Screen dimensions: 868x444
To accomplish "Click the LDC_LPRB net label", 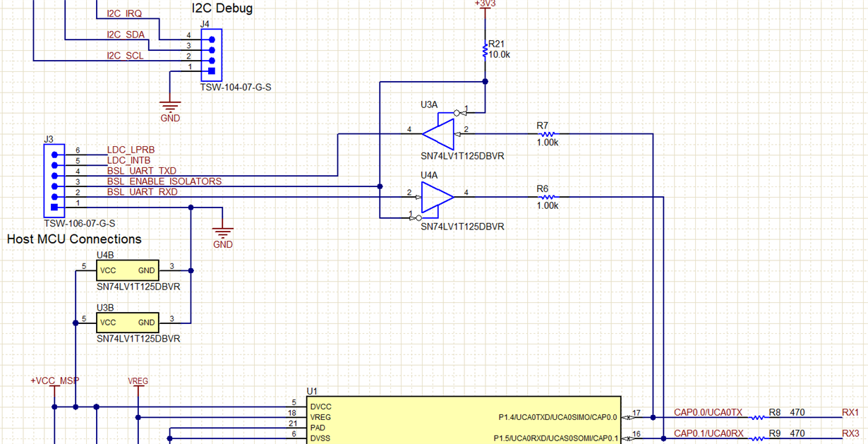I will [x=131, y=150].
